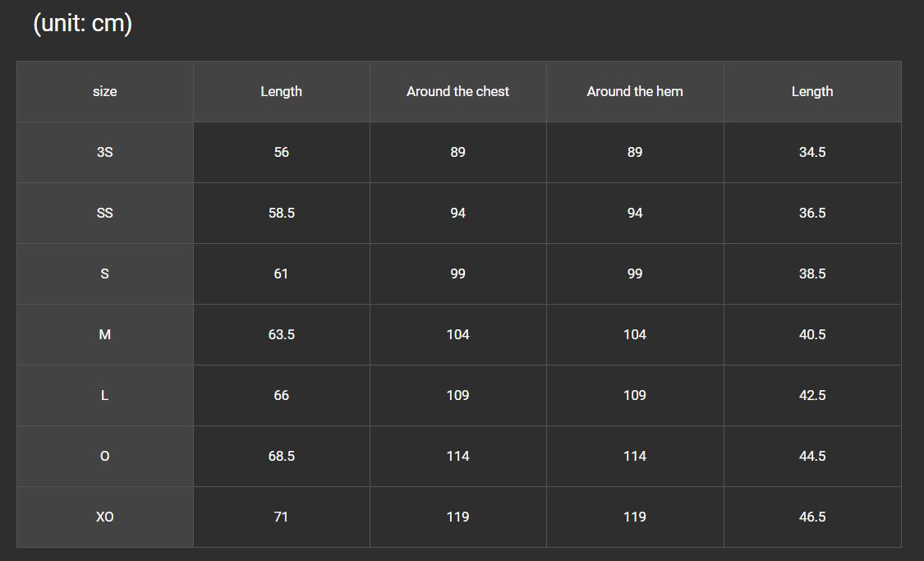Screen dimensions: 924x561
Task: Click the 'size' column header
Action: (105, 91)
